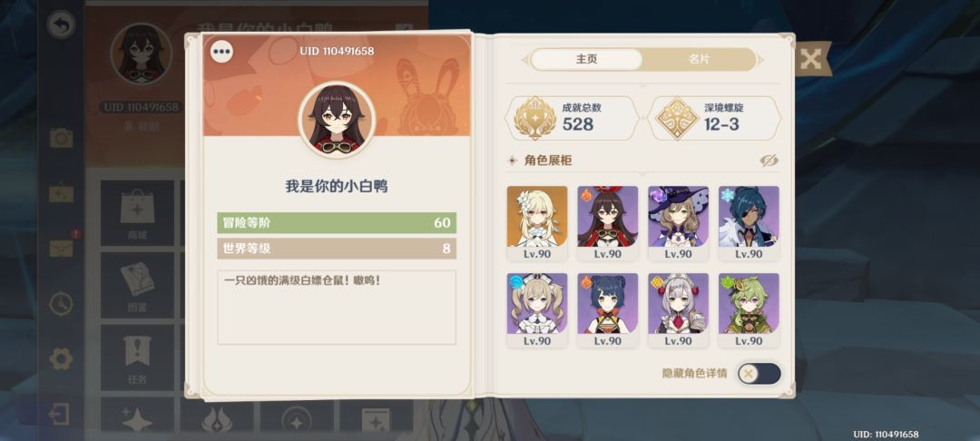
Task: Select the 主页 tab
Action: (x=586, y=59)
